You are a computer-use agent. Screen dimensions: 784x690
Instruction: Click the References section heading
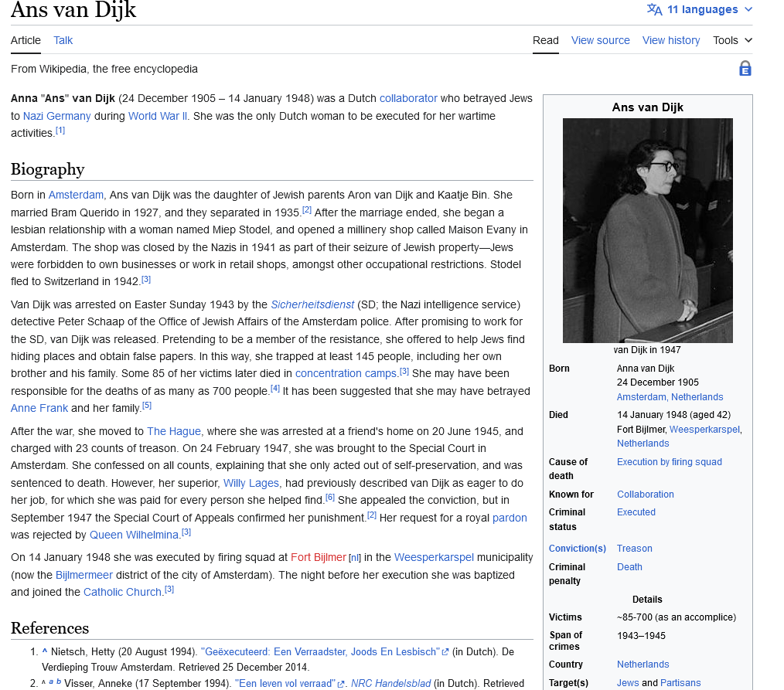point(50,628)
